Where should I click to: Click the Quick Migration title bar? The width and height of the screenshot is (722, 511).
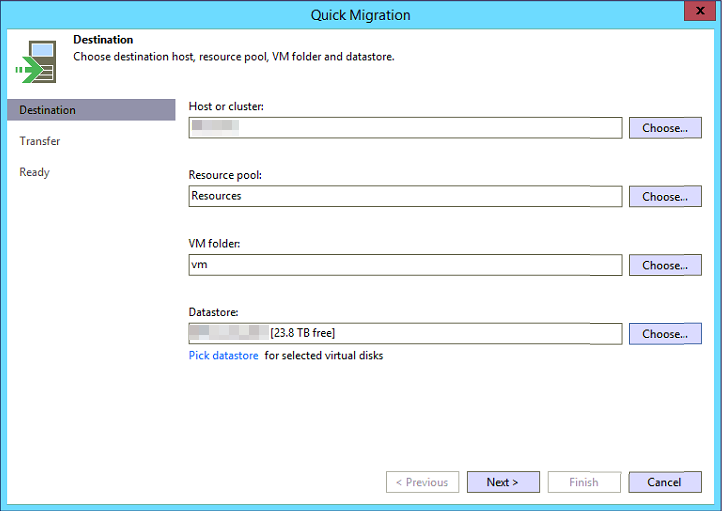coord(360,14)
